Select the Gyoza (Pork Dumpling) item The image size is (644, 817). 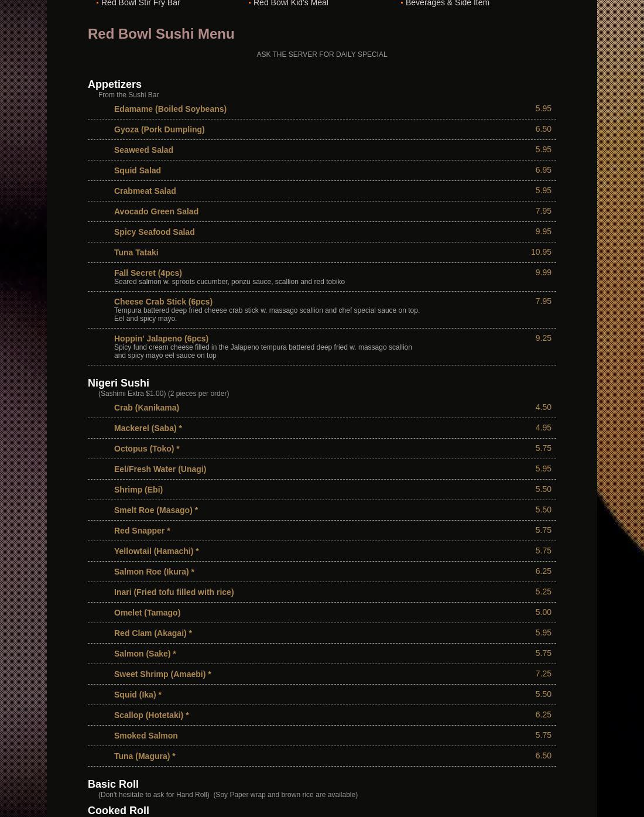(159, 129)
